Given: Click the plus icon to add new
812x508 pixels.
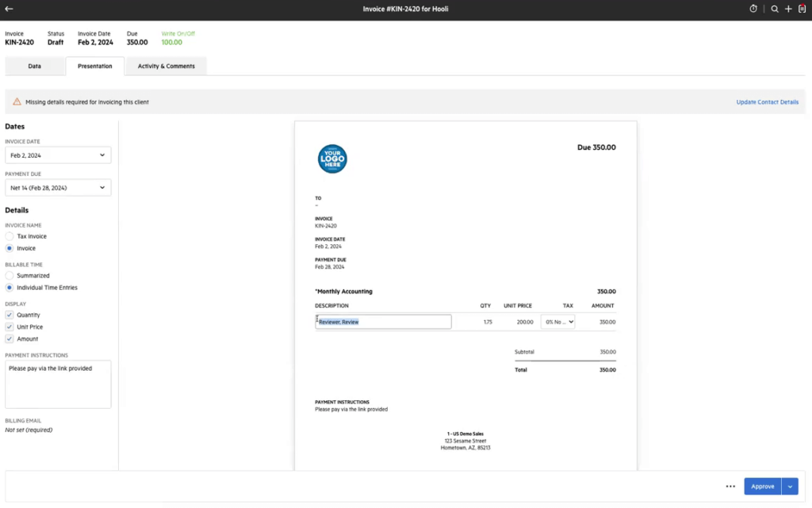Looking at the screenshot, I should 788,9.
